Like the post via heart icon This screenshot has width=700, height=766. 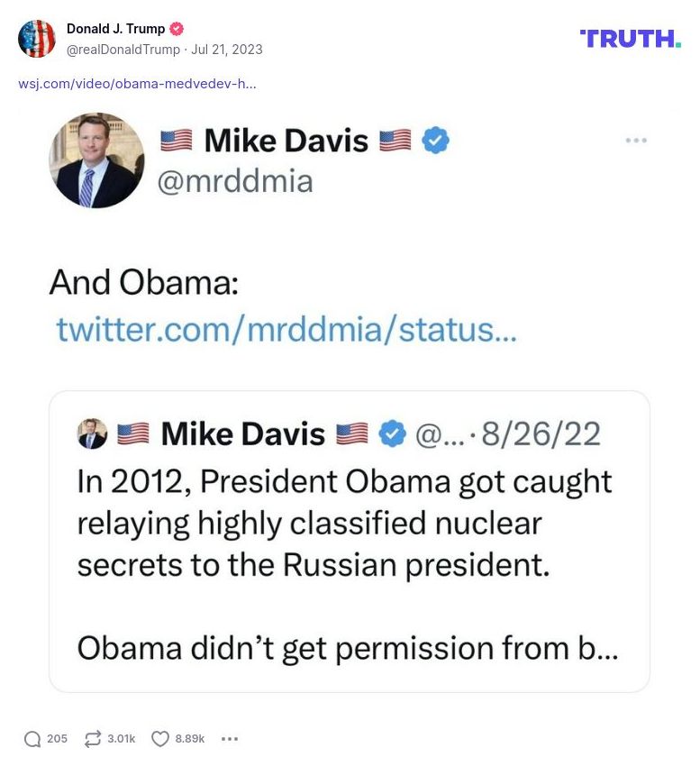[159, 738]
